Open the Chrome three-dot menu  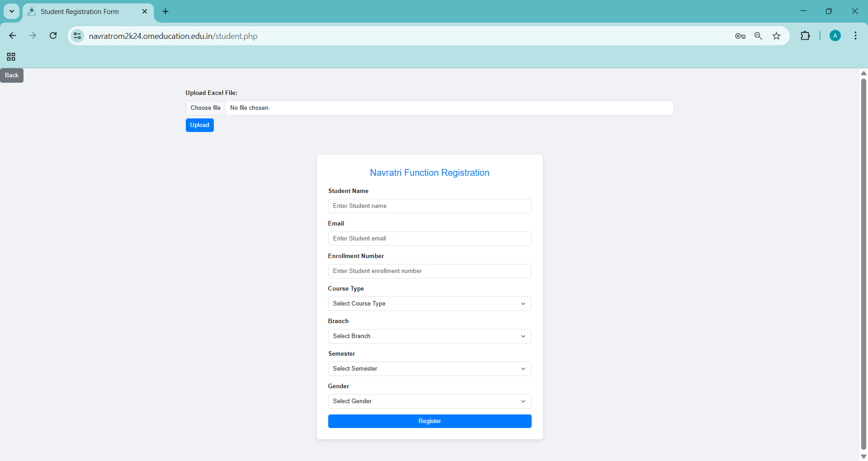click(x=855, y=36)
